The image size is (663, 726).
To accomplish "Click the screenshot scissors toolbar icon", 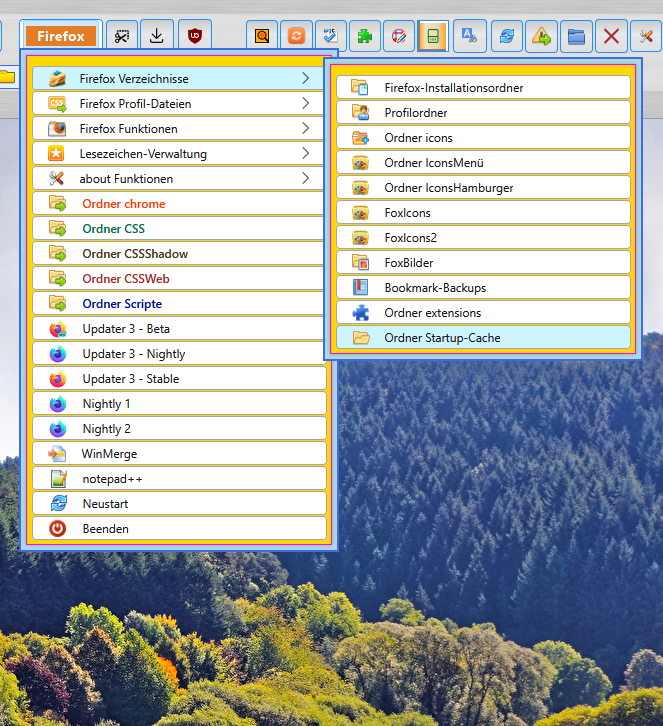I will 122,36.
